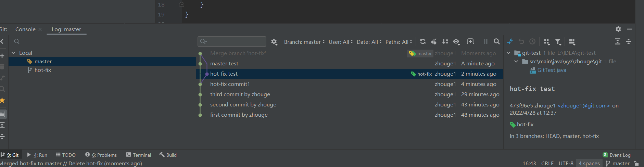
Task: Switch to the Console tab
Action: coord(25,29)
